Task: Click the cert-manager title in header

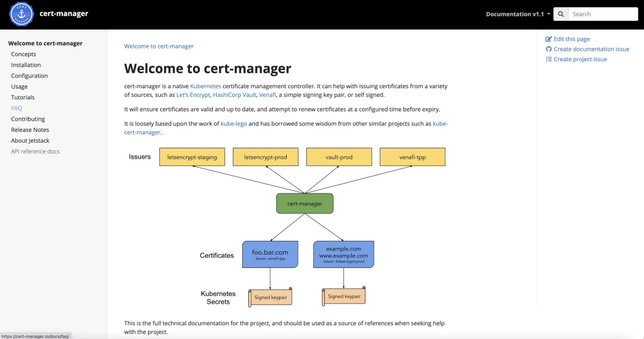Action: pyautogui.click(x=64, y=14)
